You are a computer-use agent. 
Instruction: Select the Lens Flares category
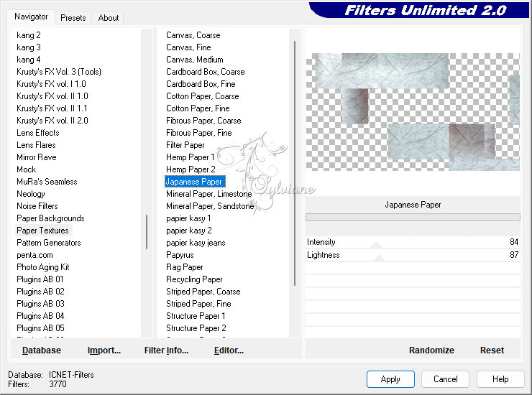(36, 145)
